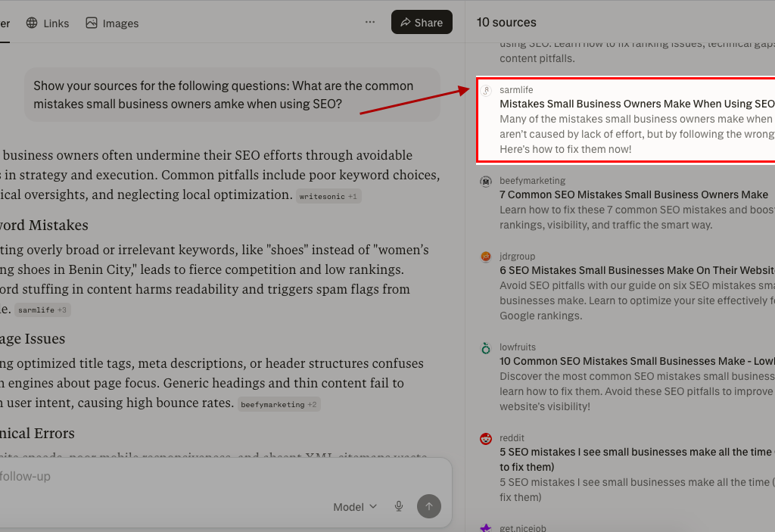775x532 pixels.
Task: Expand the sarmlife +3 citation chip
Action: pos(43,310)
